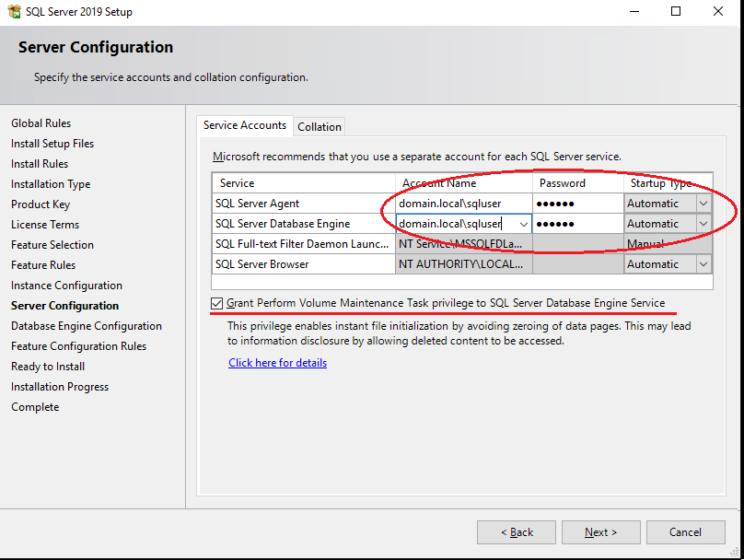Expand the SQL Server Browser startup type dropdown
Screen dimensions: 744x560
pos(703,263)
